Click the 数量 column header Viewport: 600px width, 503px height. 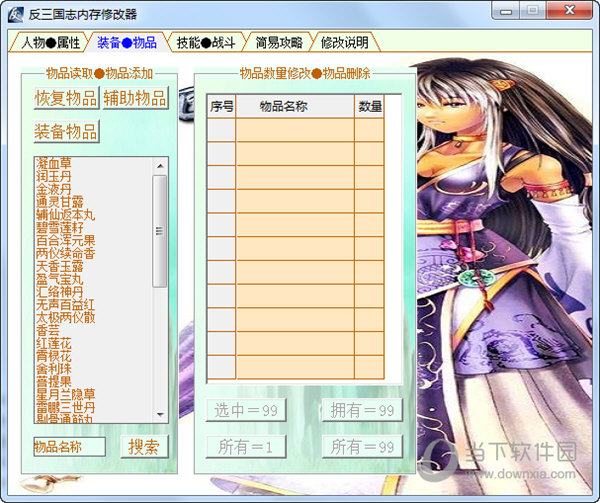click(369, 106)
